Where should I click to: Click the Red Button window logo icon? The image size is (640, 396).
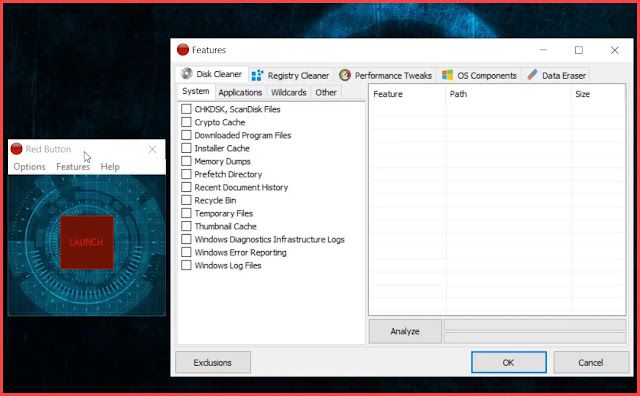[x=17, y=149]
